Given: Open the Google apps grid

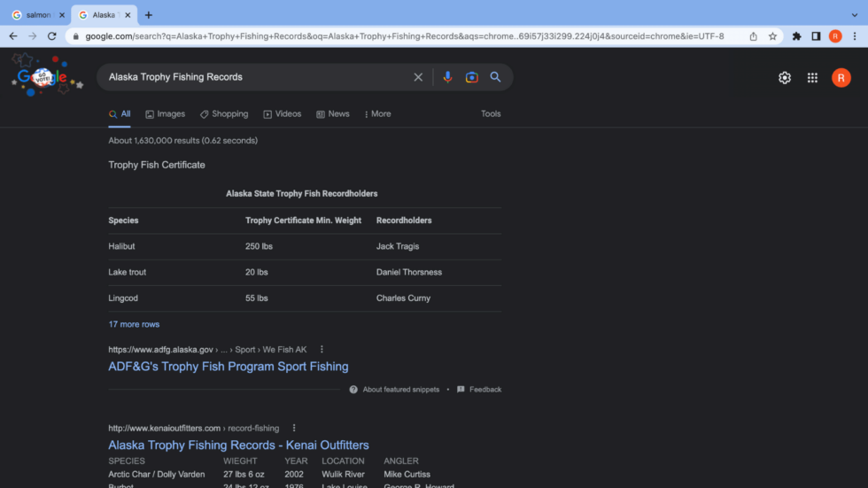Looking at the screenshot, I should point(812,78).
